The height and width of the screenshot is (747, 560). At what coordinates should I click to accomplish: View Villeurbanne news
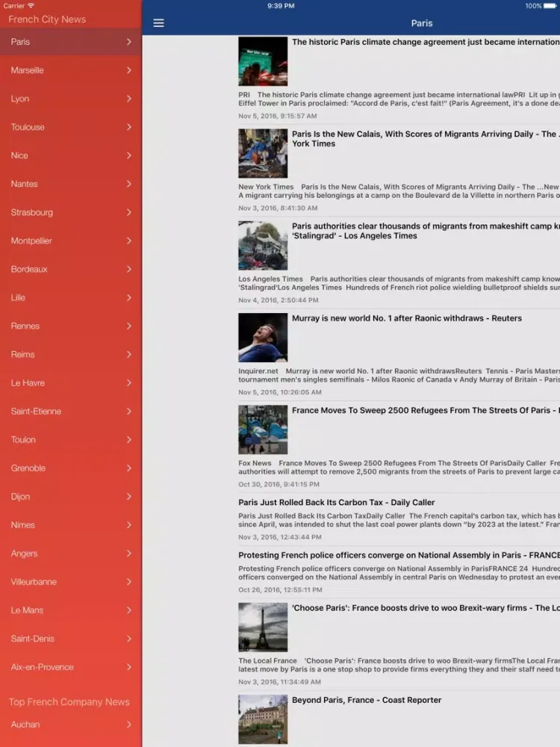click(x=71, y=582)
